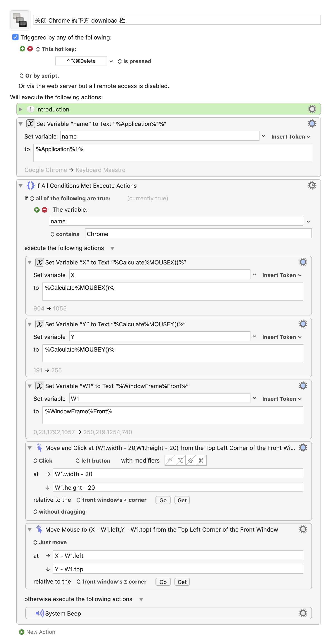Open gear menu for Introduction action
The image size is (330, 644).
point(312,109)
